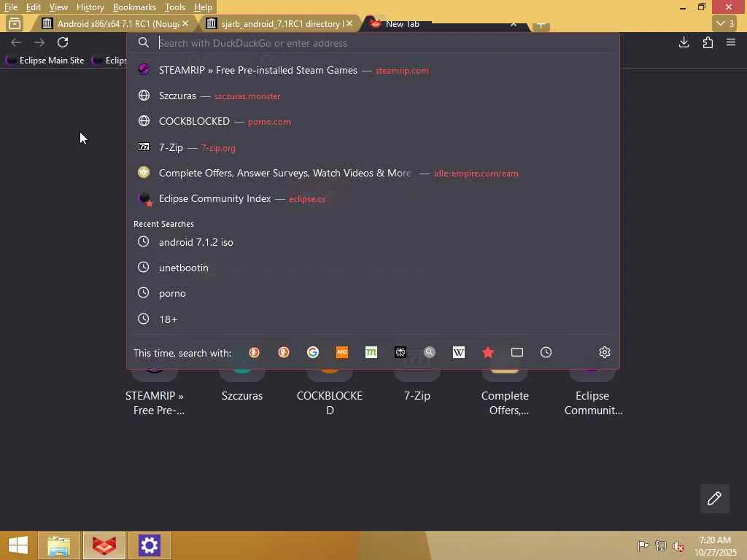Open the Downloads panel
Viewport: 747px width, 560px height.
(684, 42)
